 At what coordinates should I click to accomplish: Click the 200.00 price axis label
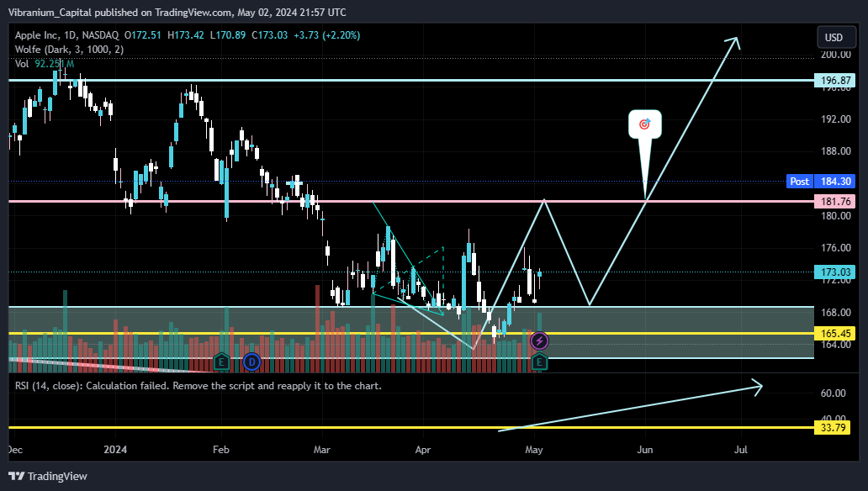(x=835, y=55)
